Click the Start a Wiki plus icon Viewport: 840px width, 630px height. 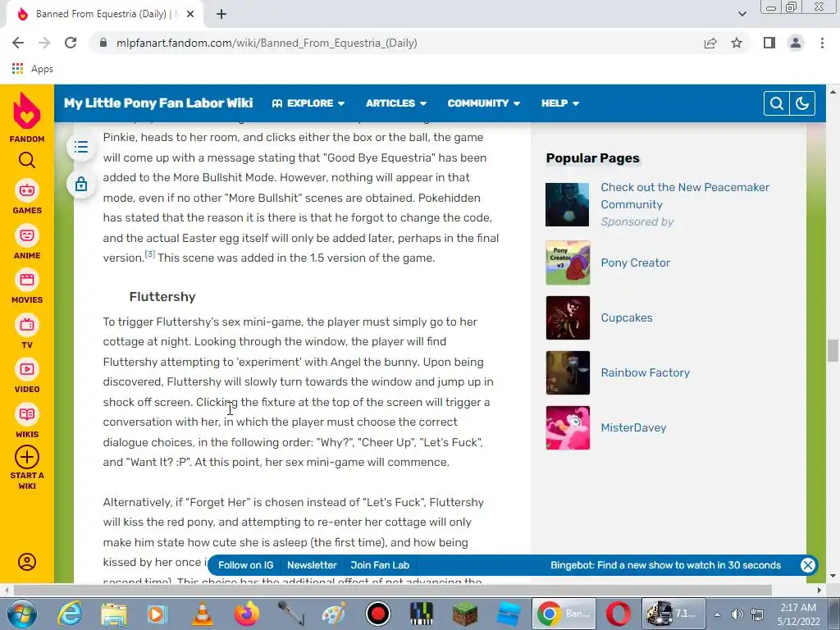[27, 458]
